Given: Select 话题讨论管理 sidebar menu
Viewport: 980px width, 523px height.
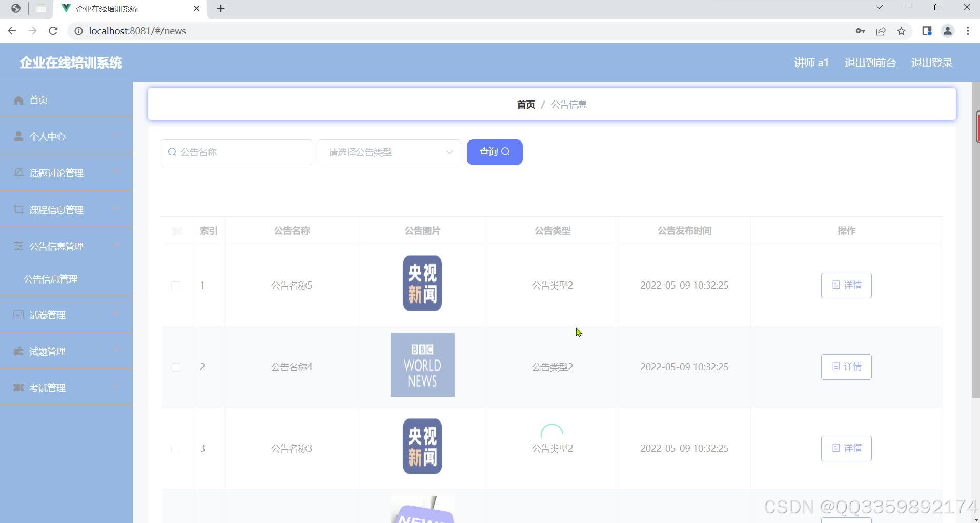Looking at the screenshot, I should click(66, 173).
